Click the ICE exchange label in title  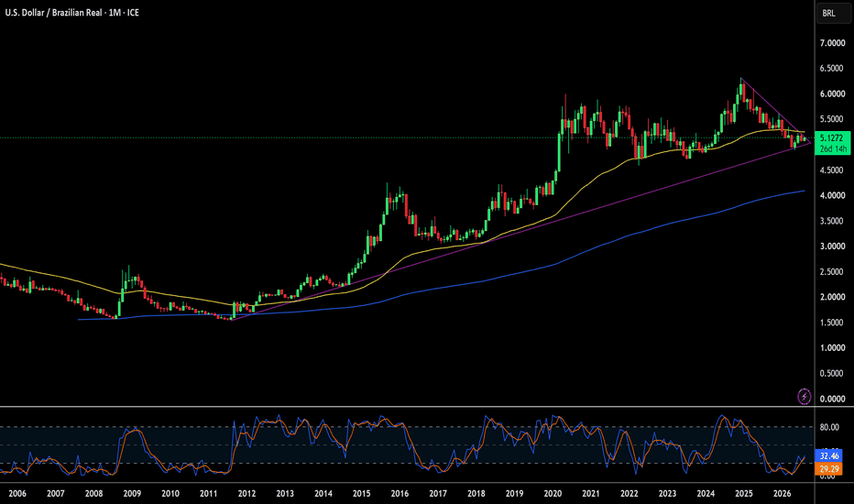pyautogui.click(x=133, y=13)
